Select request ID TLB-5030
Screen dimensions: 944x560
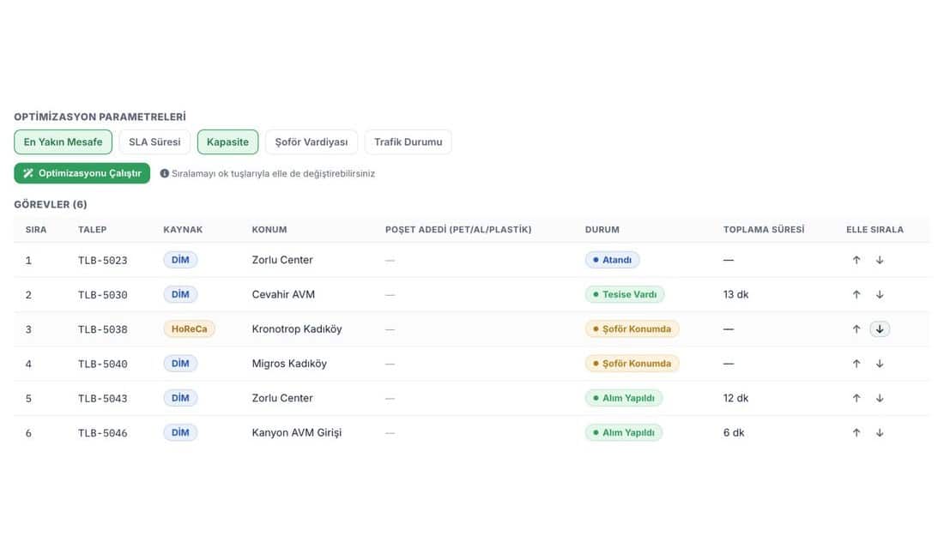(x=102, y=295)
